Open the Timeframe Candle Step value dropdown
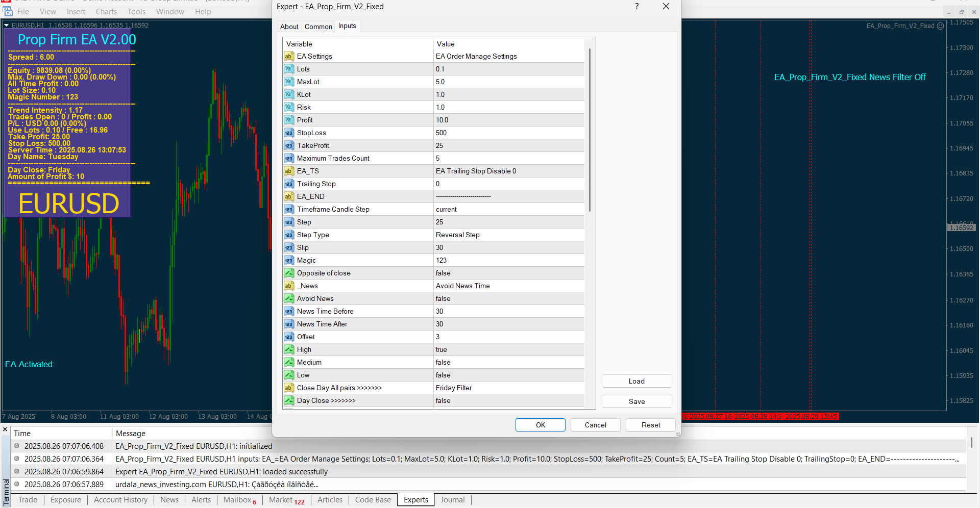The image size is (980, 508). [x=508, y=209]
